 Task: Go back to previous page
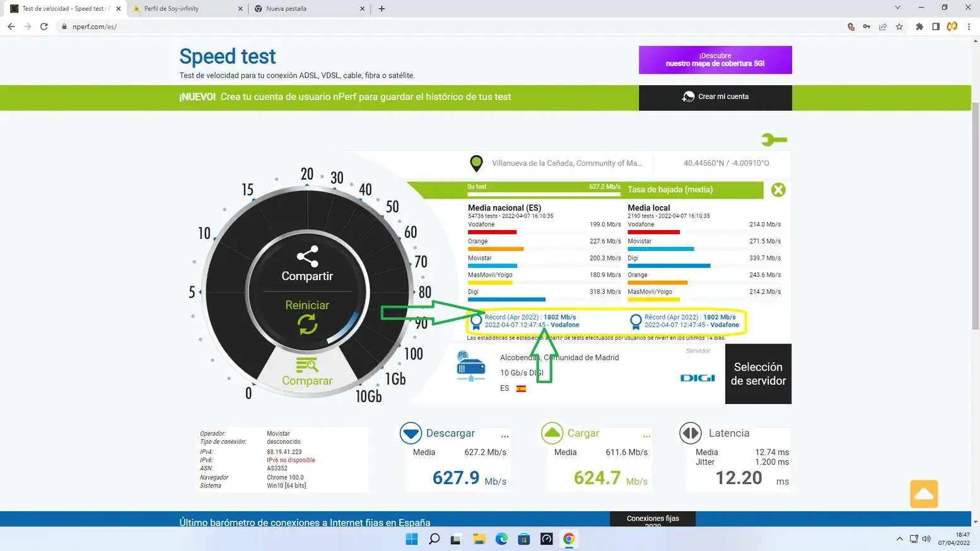click(x=11, y=26)
